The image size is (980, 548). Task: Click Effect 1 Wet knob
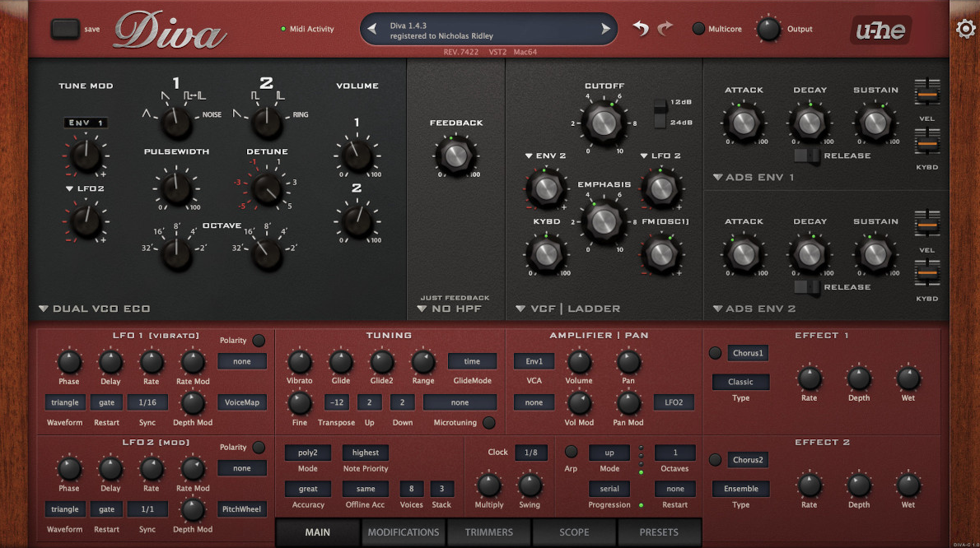tap(908, 378)
